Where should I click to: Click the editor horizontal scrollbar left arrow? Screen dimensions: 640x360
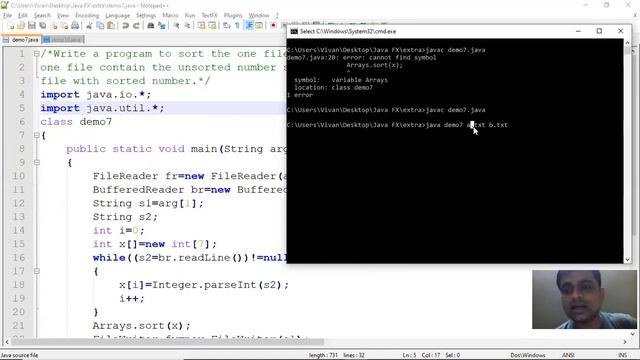click(7, 342)
